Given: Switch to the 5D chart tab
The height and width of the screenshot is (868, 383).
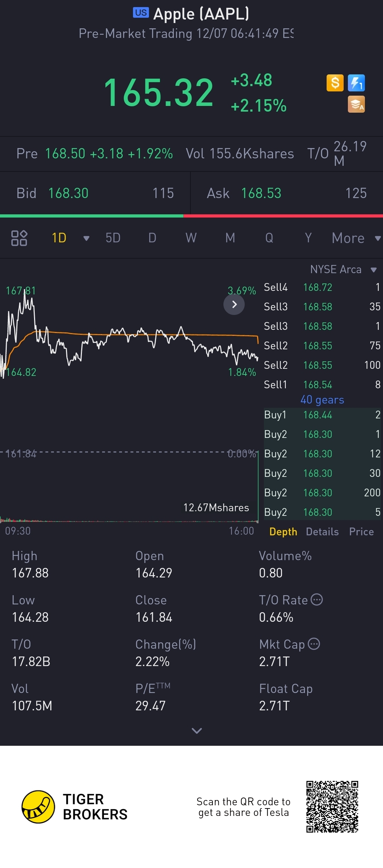Looking at the screenshot, I should click(113, 238).
